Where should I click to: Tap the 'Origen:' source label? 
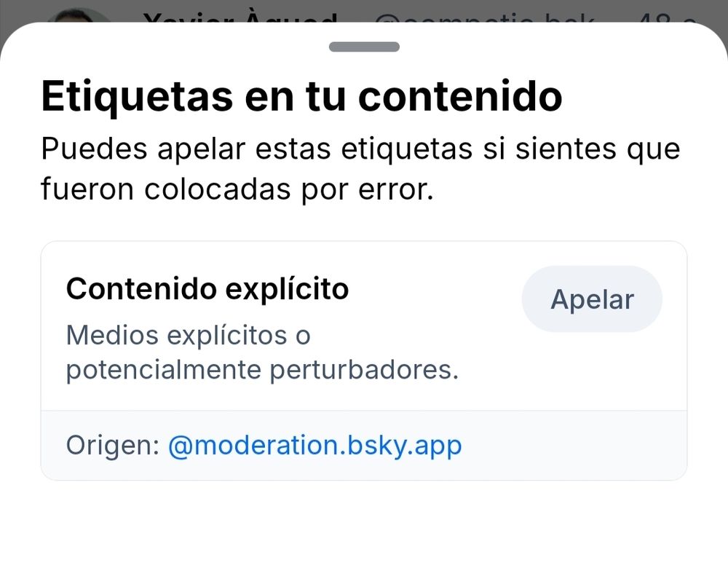point(113,445)
